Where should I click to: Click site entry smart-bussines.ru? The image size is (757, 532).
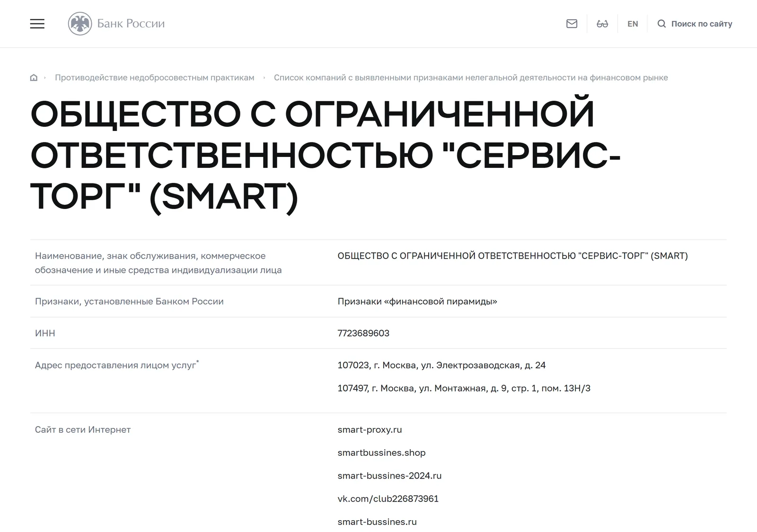click(377, 522)
